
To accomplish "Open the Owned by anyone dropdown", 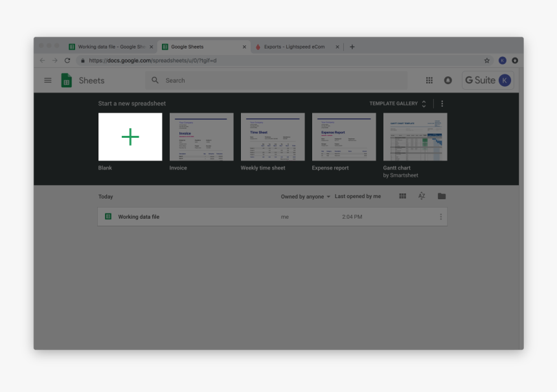I will pyautogui.click(x=305, y=197).
